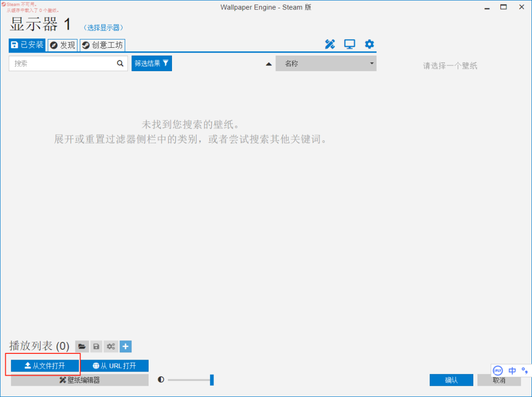Screen dimensions: 532x397
Task: Open the 创意工坊 workshop tab
Action: [x=102, y=45]
